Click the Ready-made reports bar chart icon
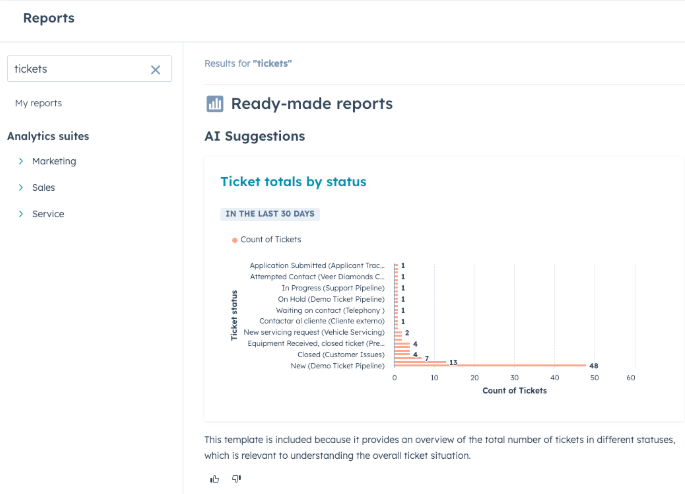Image resolution: width=685 pixels, height=494 pixels. pos(214,104)
